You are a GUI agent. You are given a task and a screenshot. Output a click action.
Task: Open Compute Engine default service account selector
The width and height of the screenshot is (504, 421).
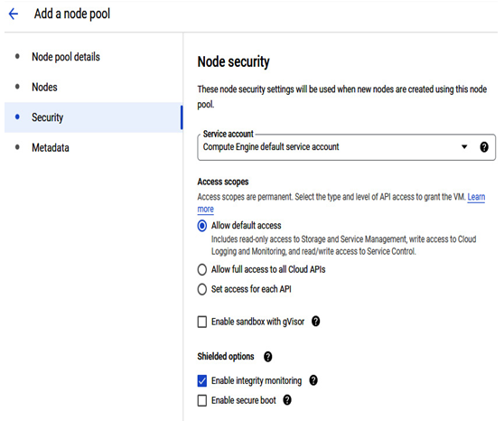click(346, 147)
